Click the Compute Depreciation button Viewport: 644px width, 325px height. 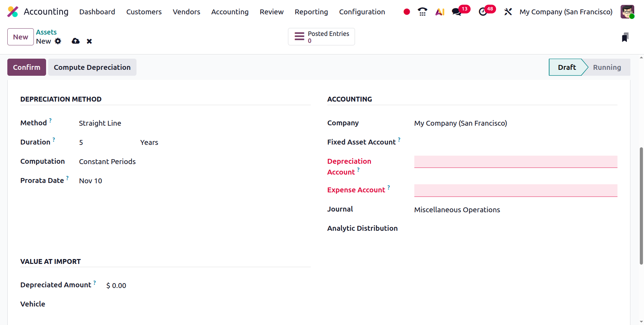(x=92, y=67)
